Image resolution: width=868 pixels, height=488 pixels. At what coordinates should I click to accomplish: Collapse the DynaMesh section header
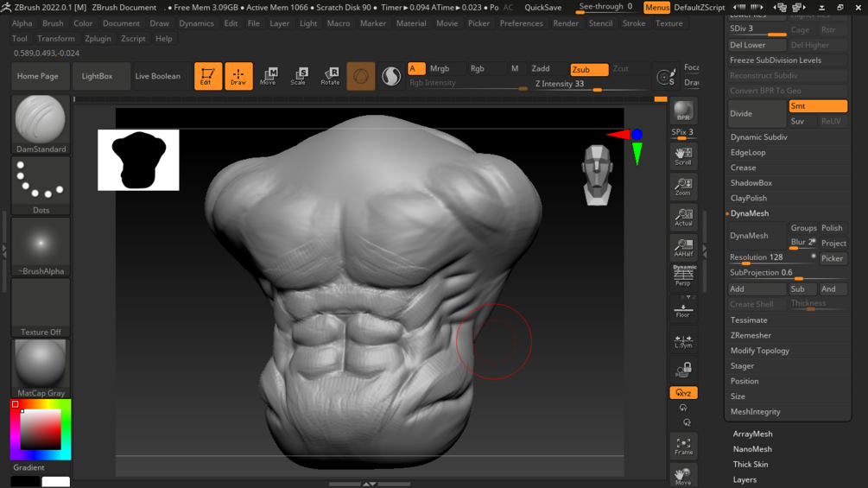(749, 213)
